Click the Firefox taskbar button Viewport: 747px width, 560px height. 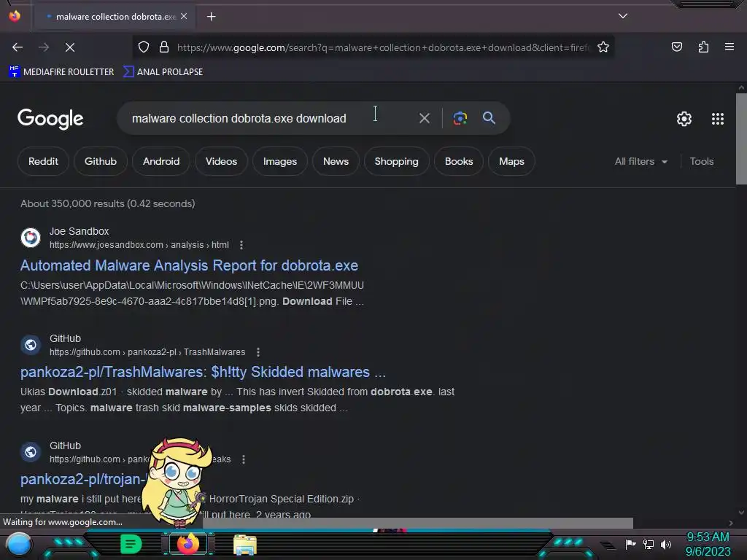click(x=187, y=544)
